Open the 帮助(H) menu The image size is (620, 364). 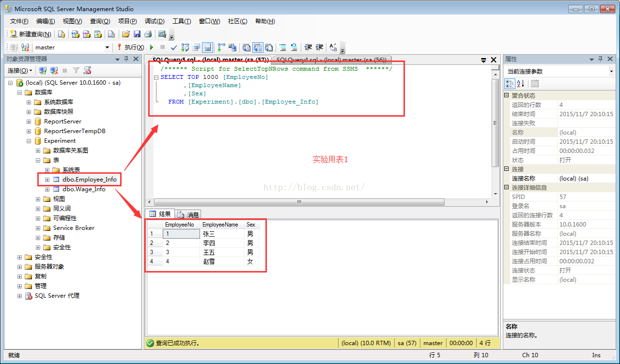[x=265, y=21]
